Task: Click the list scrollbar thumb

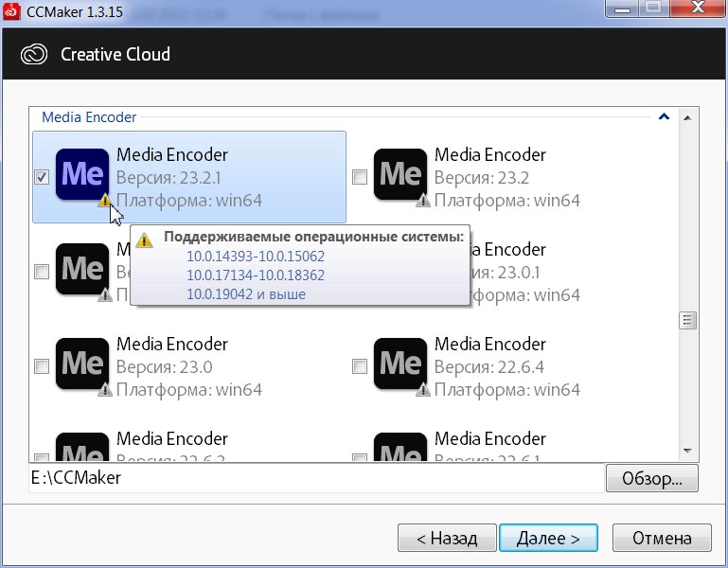Action: [x=687, y=320]
